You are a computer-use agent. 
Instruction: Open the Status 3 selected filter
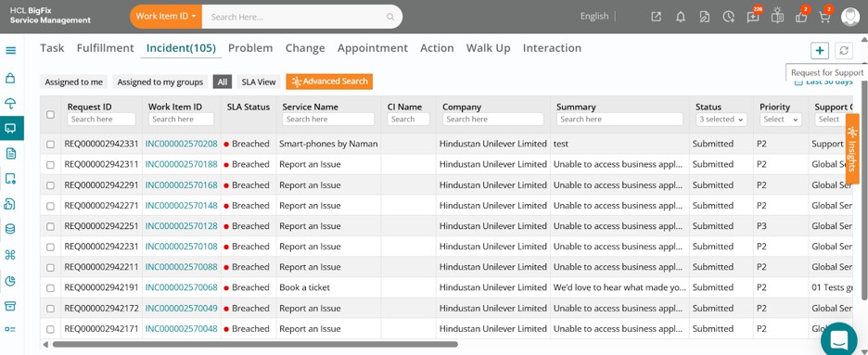coord(721,120)
